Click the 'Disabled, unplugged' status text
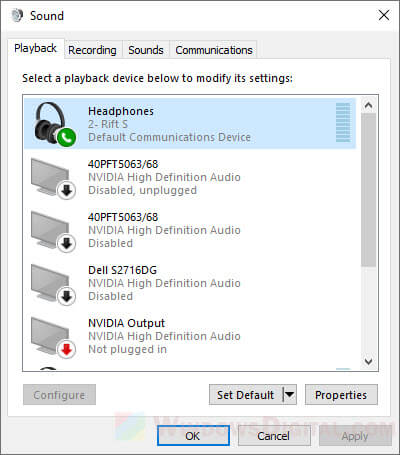This screenshot has width=400, height=455. (142, 190)
